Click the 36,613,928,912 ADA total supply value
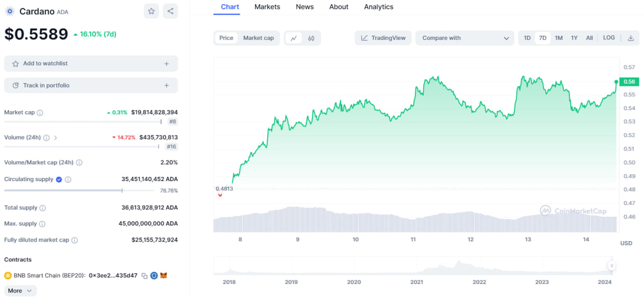 click(150, 208)
